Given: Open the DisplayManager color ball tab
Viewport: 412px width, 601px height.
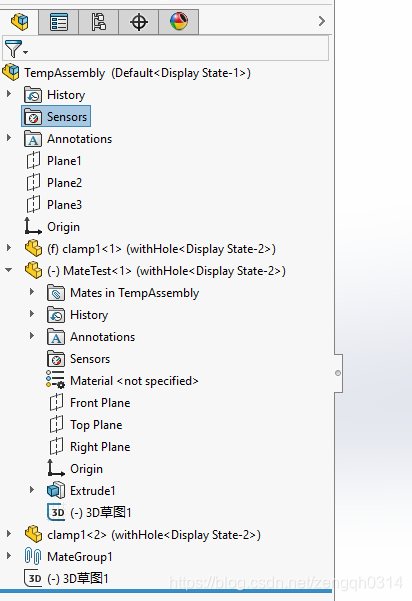Looking at the screenshot, I should tap(179, 22).
